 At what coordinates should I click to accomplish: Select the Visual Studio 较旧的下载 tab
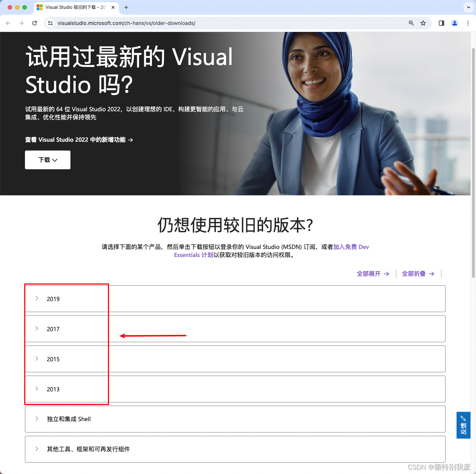tap(73, 7)
